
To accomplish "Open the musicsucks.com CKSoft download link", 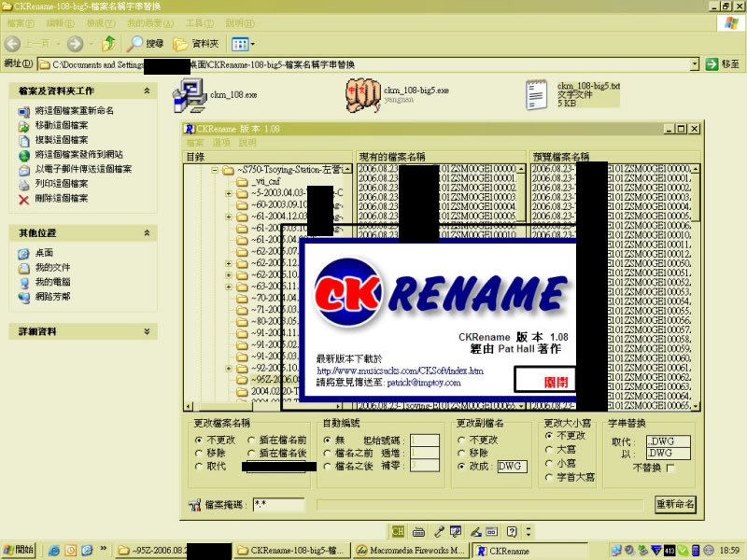I will (x=401, y=371).
